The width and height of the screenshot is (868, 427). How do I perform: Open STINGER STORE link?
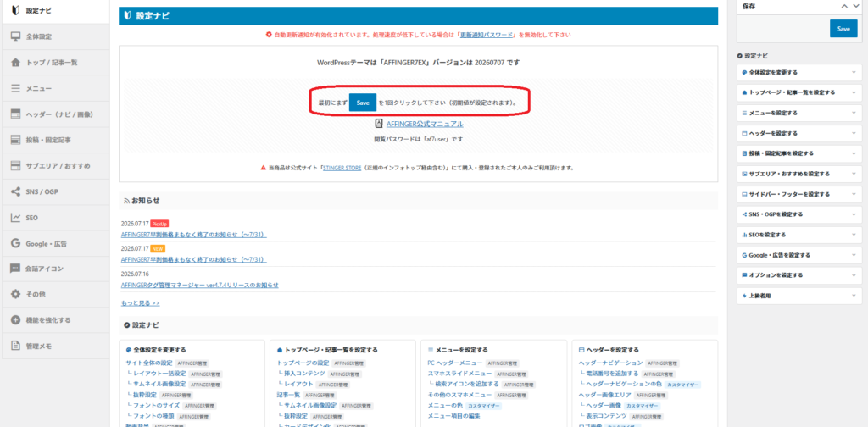point(342,167)
